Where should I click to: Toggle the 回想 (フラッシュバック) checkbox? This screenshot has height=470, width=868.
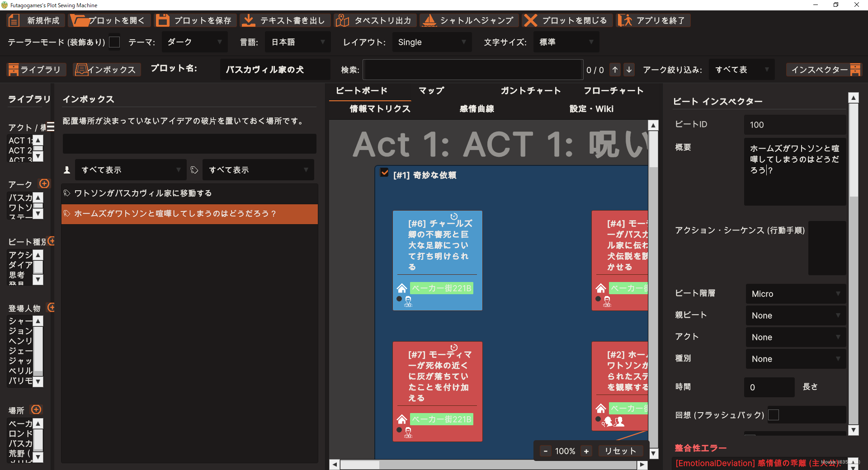click(x=774, y=415)
